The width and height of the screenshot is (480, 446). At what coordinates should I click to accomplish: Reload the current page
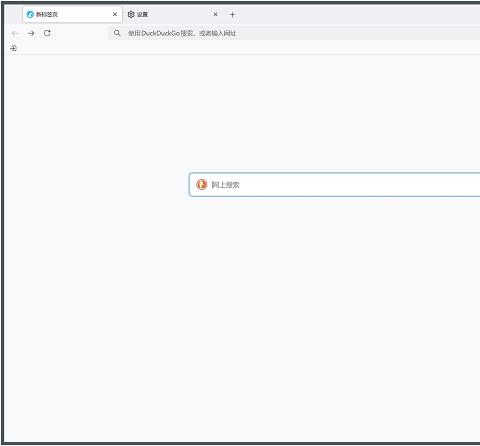pos(47,33)
